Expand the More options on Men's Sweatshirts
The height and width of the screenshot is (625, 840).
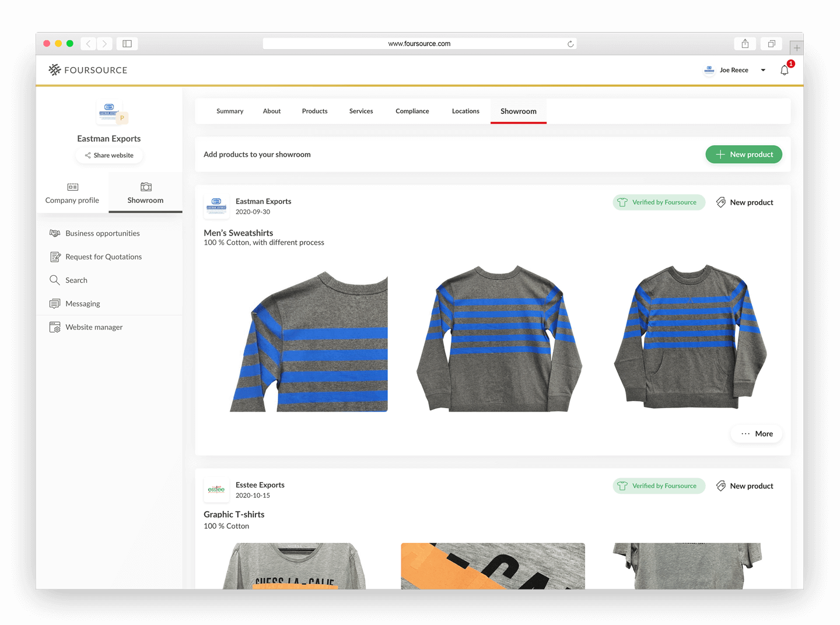756,433
